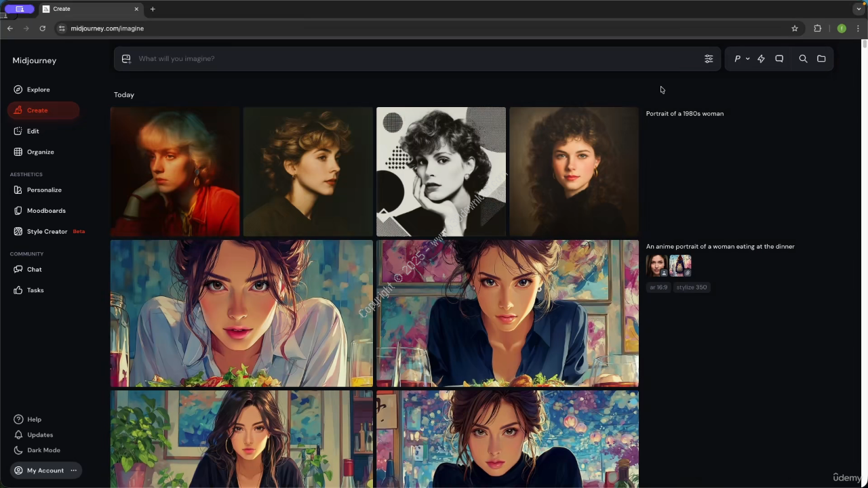The image size is (868, 488).
Task: Click the search magnifier icon in toolbar
Action: tap(803, 59)
